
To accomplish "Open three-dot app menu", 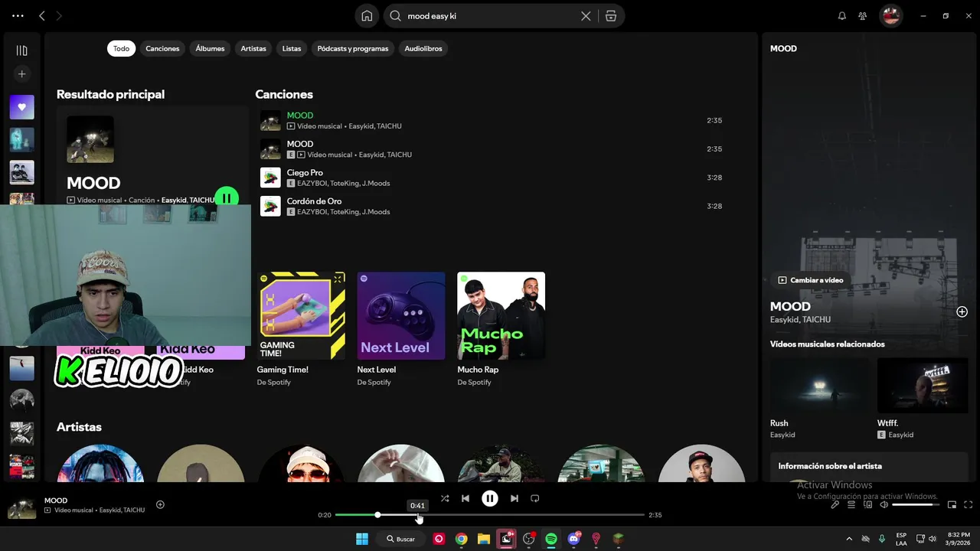I will click(18, 16).
